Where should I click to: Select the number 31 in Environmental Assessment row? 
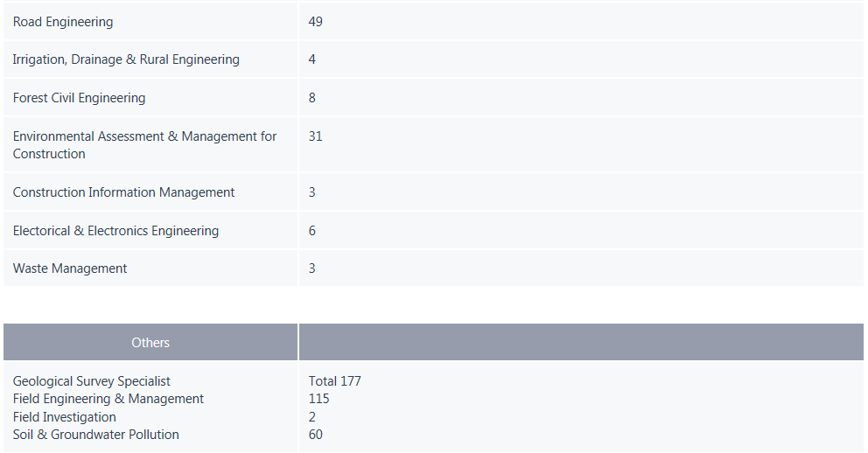pos(316,136)
